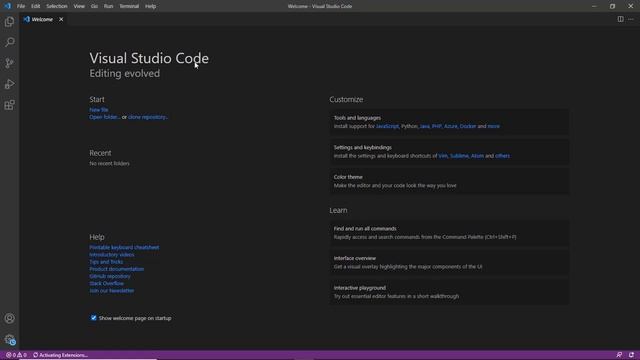Open the Terminal menu
This screenshot has height=360, width=640.
129,6
